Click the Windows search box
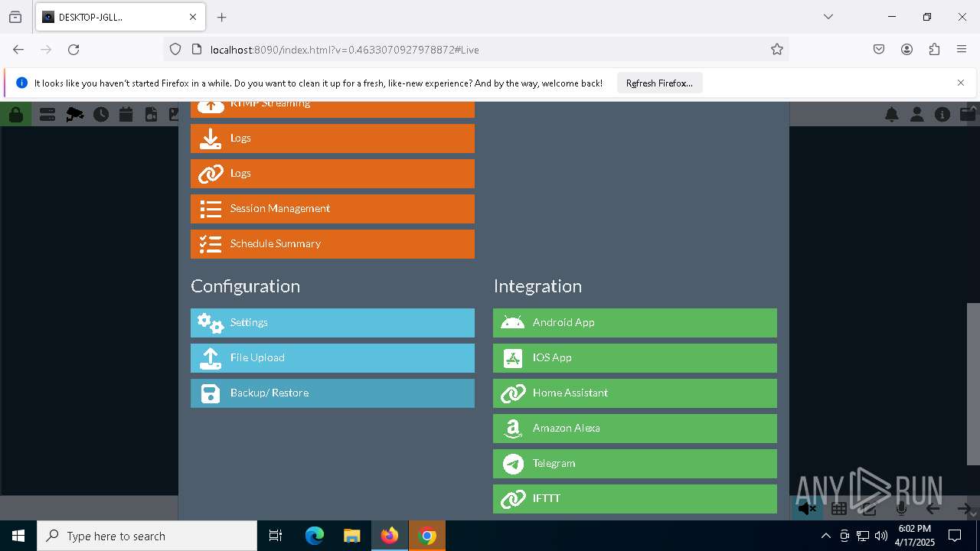 click(147, 536)
